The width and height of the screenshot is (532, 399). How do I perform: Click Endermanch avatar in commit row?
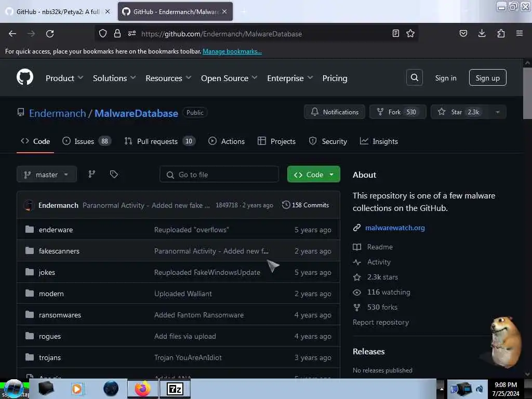(29, 205)
